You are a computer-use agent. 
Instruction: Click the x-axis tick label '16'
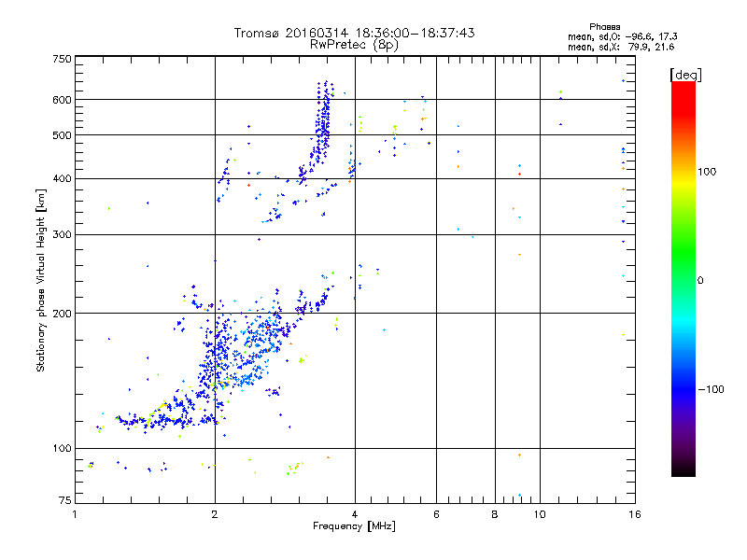pyautogui.click(x=635, y=514)
